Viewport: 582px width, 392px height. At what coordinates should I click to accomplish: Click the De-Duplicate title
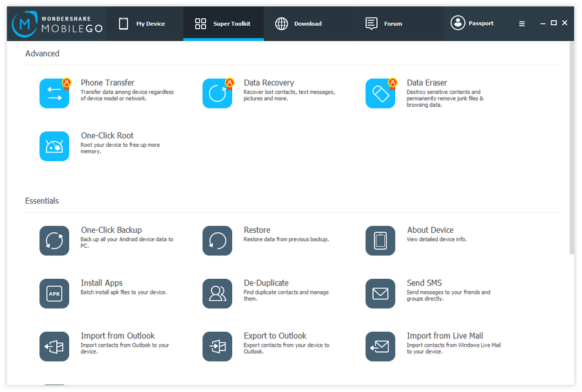(266, 283)
